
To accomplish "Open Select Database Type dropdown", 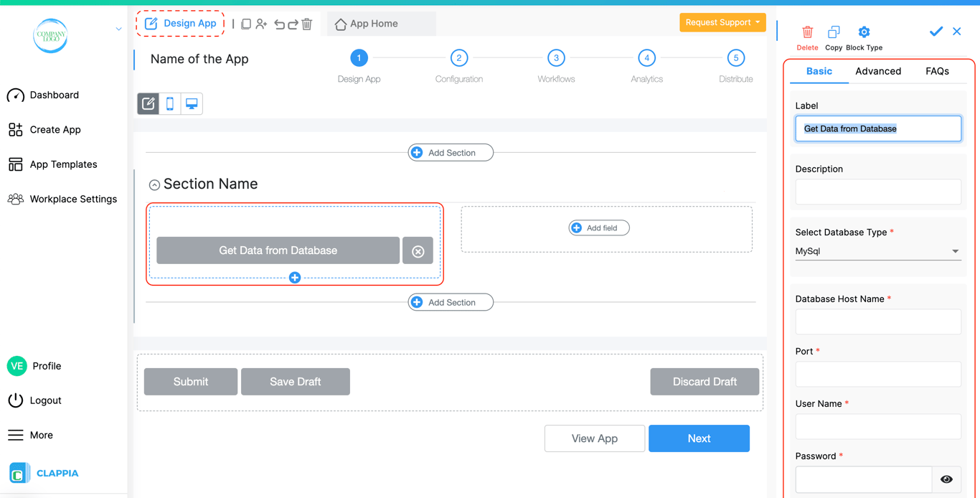I will [x=877, y=251].
